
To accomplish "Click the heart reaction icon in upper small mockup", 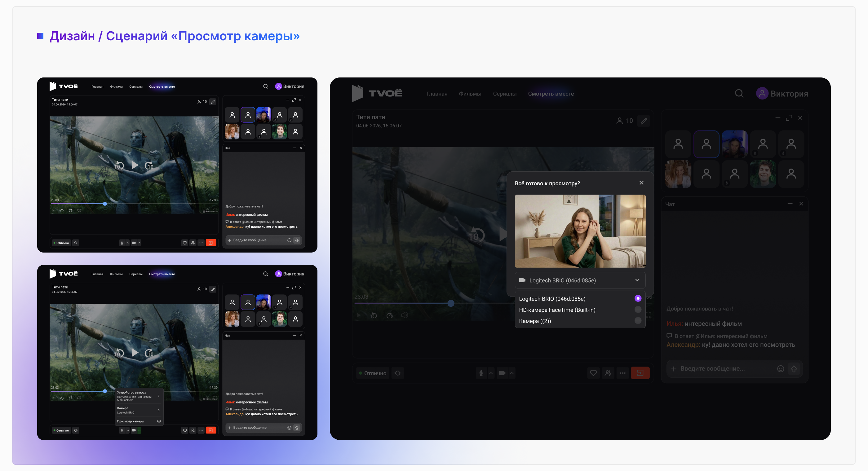I will point(185,243).
